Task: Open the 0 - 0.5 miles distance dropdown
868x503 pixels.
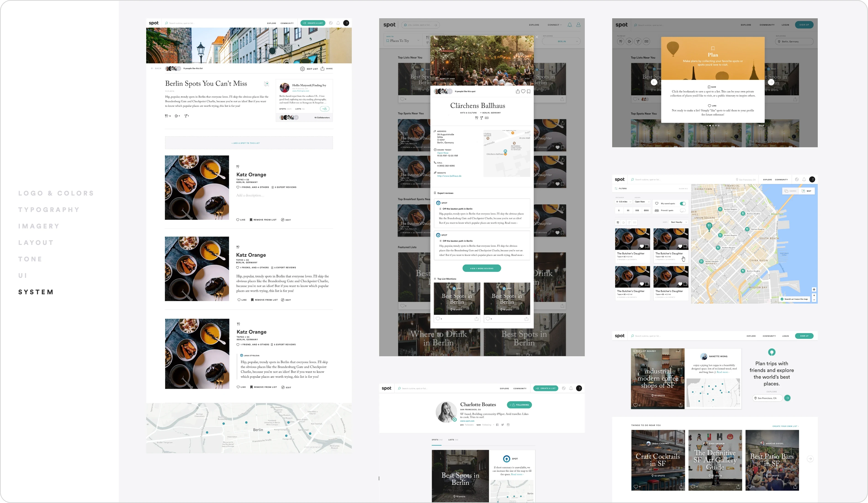Action: 623,202
